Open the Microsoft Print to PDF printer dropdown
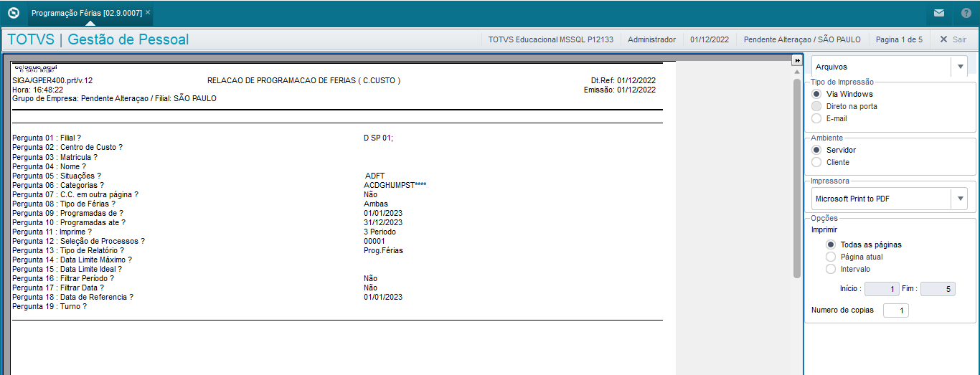This screenshot has height=375, width=980. [959, 199]
